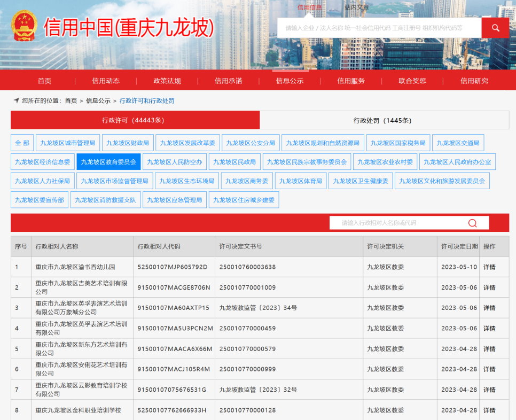View 详情 for 重庆九龙坡区金科职业培训学校
Viewport: 516px width, 420px height.
point(489,410)
